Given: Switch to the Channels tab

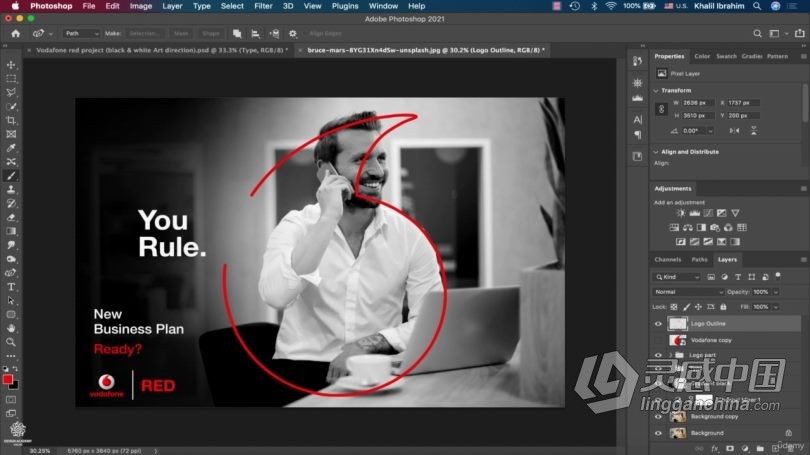Looking at the screenshot, I should pos(667,260).
